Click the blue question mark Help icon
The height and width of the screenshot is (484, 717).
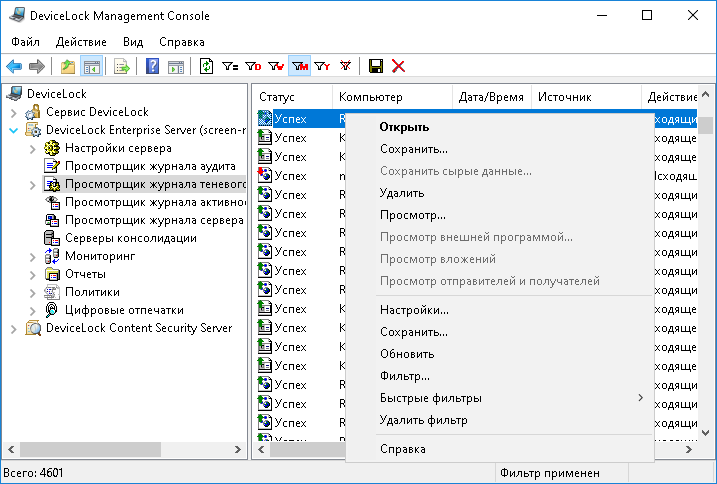153,66
